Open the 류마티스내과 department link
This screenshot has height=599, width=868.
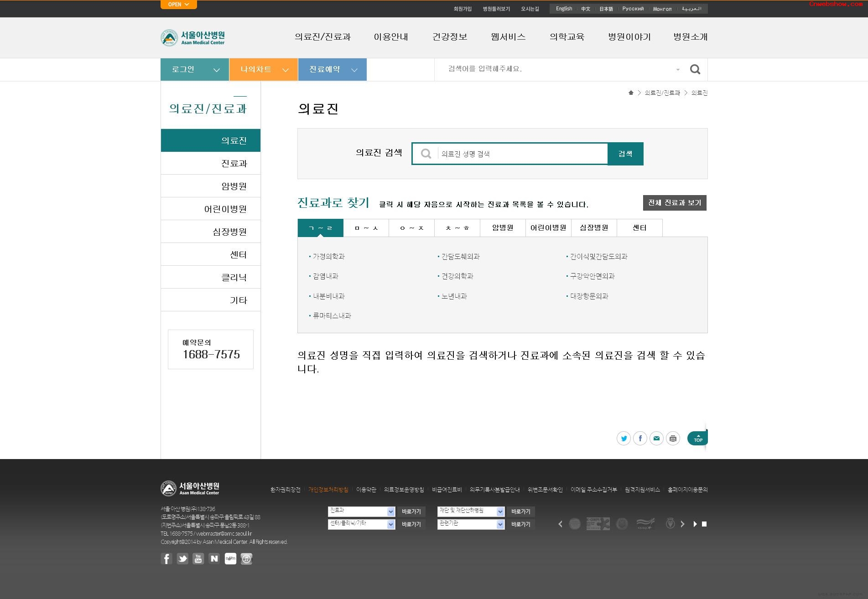tap(332, 315)
